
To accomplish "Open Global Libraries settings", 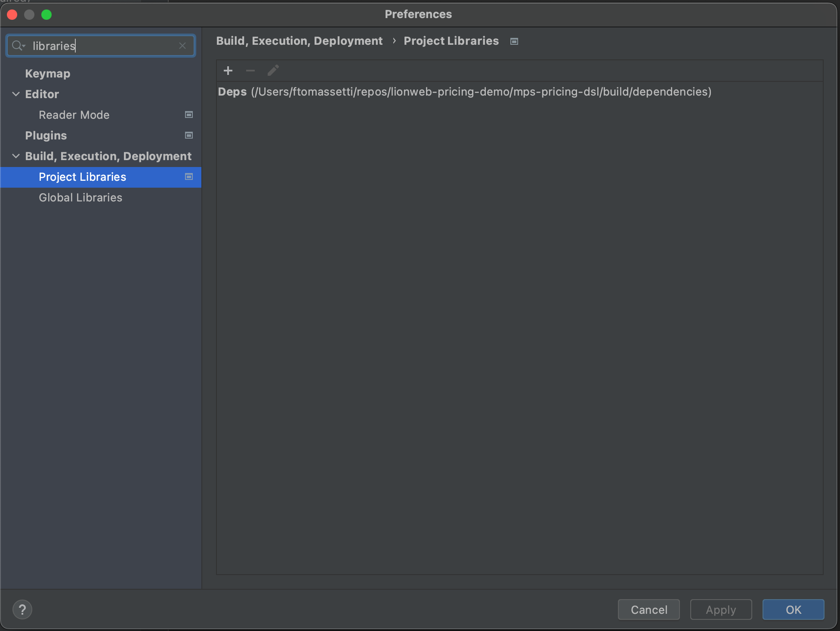I will [80, 198].
